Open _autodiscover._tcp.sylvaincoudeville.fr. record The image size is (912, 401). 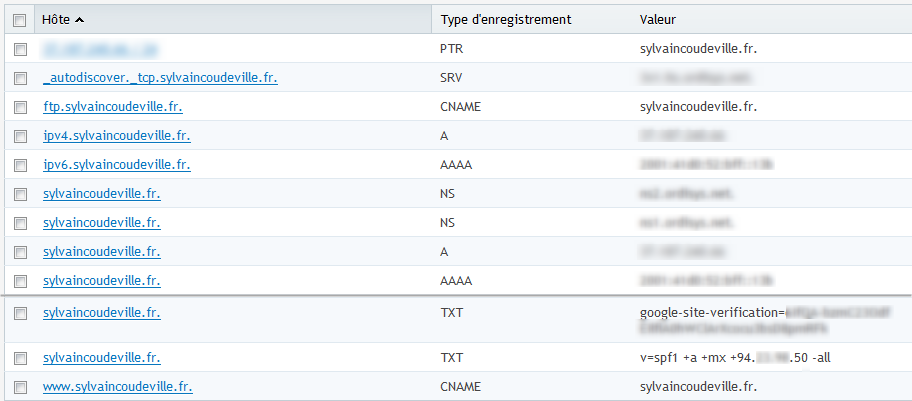[161, 78]
